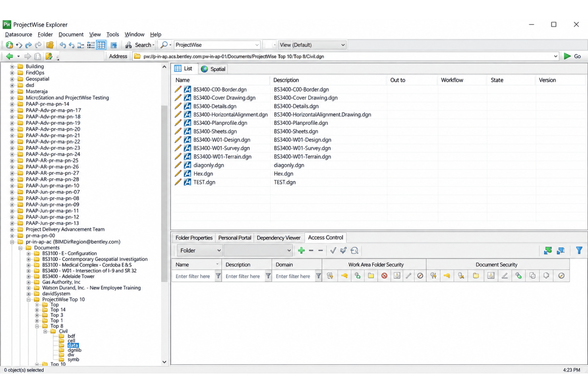
Task: Click the copy pages icon under Document Security
Action: pyautogui.click(x=532, y=276)
